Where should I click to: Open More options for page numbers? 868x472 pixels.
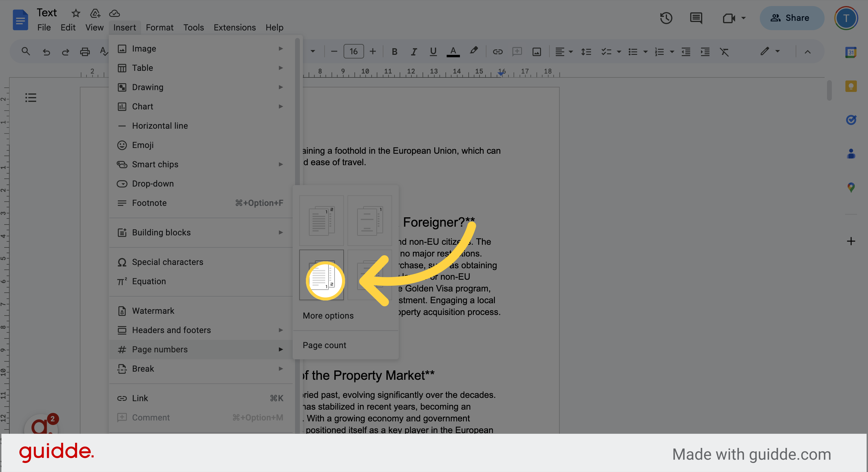click(328, 315)
